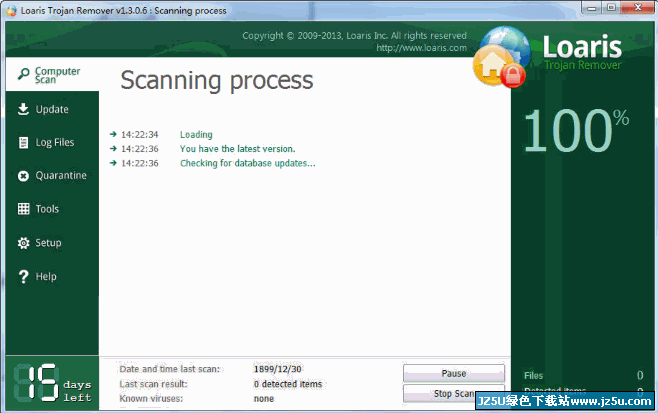Click the Scanning process heading
658x413 pixels.
217,80
